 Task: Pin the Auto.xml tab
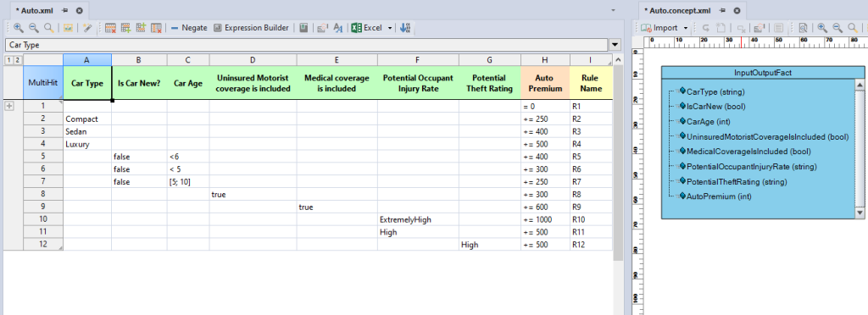click(x=65, y=10)
